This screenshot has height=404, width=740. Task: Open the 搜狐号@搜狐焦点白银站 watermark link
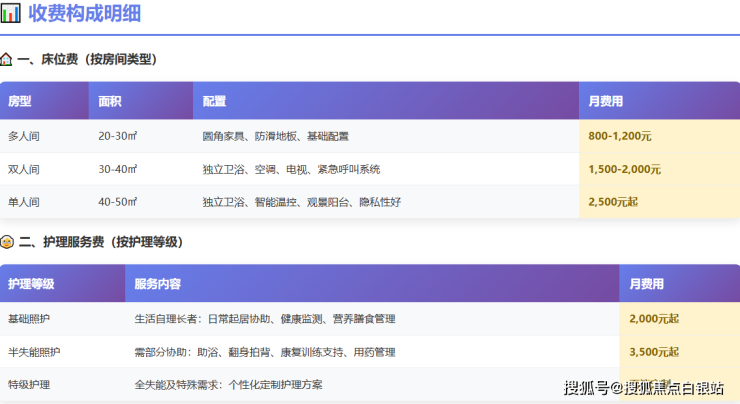(x=644, y=388)
